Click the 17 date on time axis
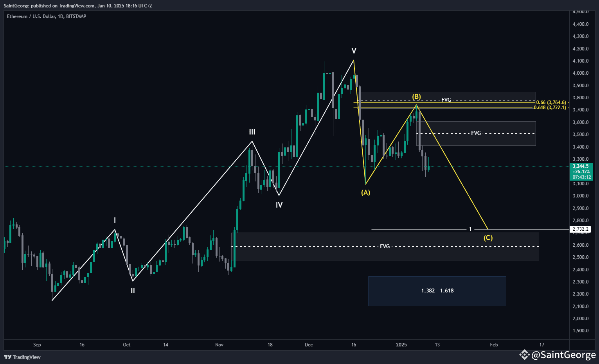This screenshot has width=599, height=364. 541,345
